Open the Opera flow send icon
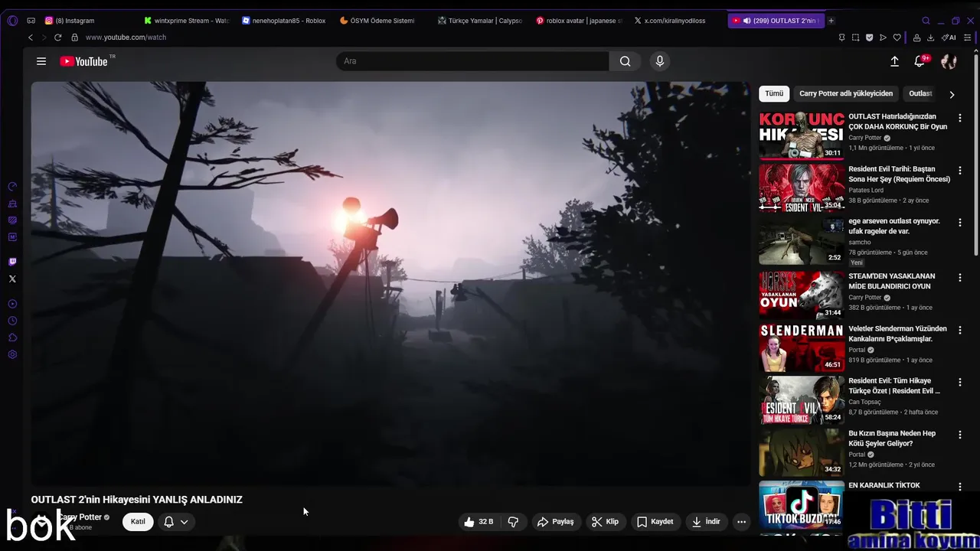The image size is (980, 551). pos(883,37)
